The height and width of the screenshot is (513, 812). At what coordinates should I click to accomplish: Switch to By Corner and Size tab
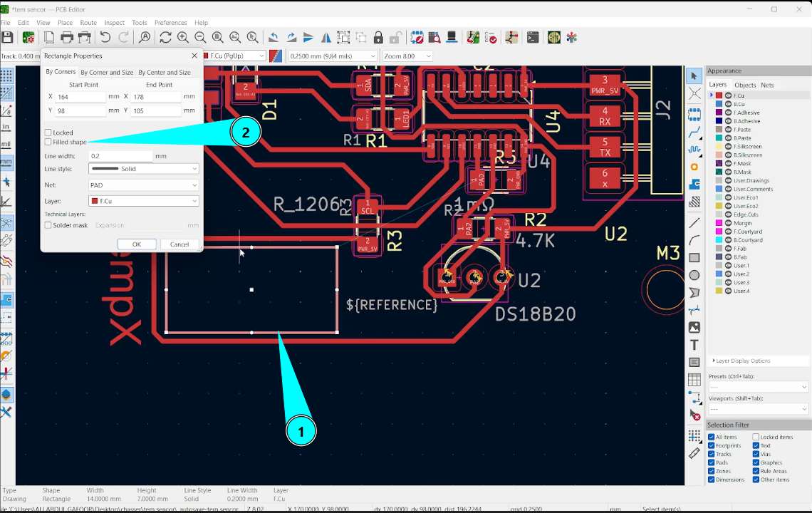[107, 73]
